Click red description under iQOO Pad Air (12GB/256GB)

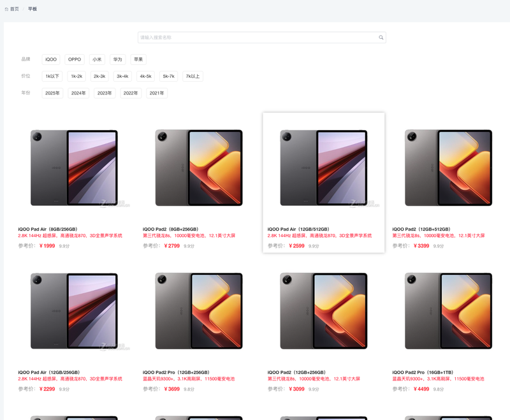click(x=70, y=379)
